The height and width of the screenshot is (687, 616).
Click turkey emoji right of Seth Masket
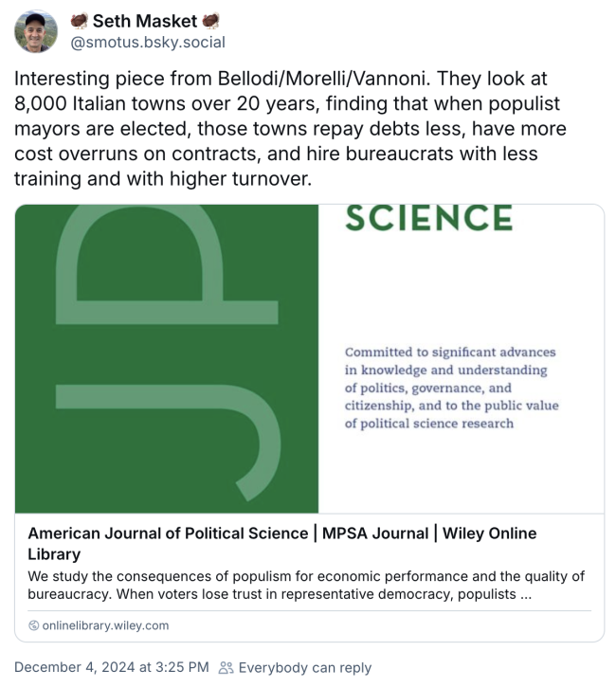210,21
